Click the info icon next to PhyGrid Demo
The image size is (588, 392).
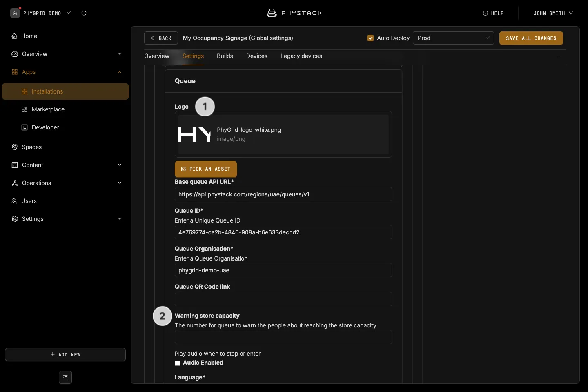84,13
